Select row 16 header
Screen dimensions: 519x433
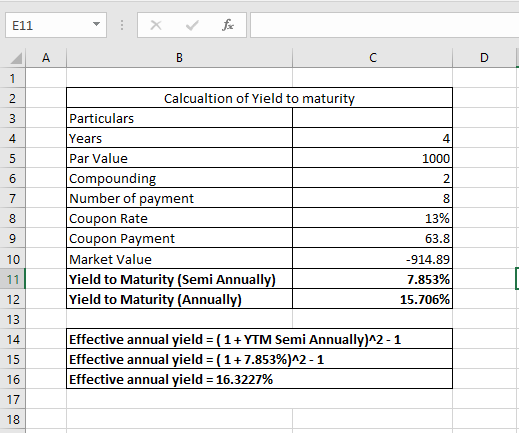coord(13,379)
